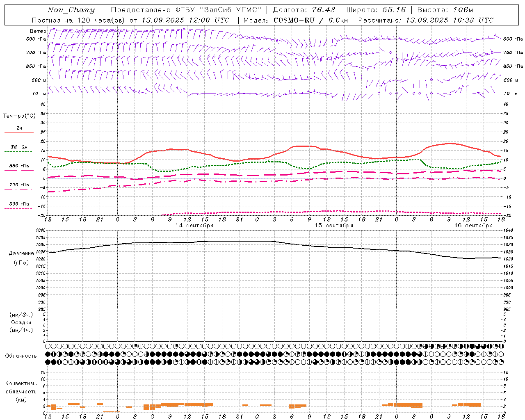Click the Тем-ра(°C) axis title

tap(19, 116)
